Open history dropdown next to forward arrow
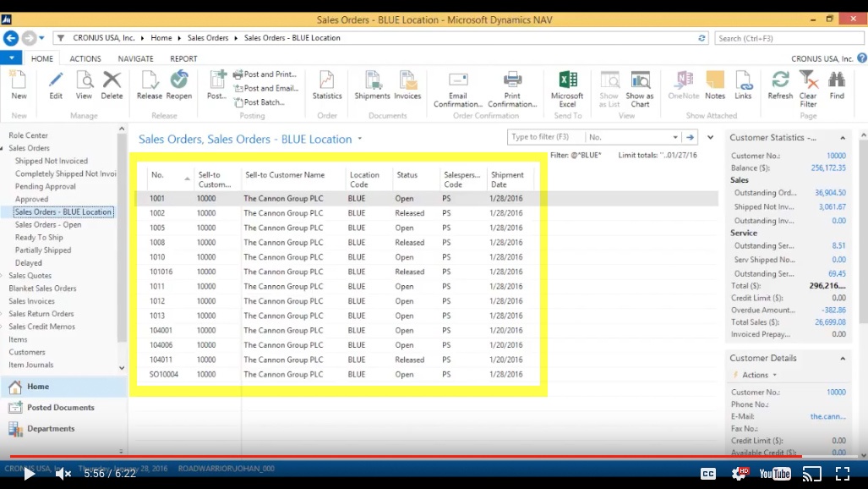 [41, 38]
